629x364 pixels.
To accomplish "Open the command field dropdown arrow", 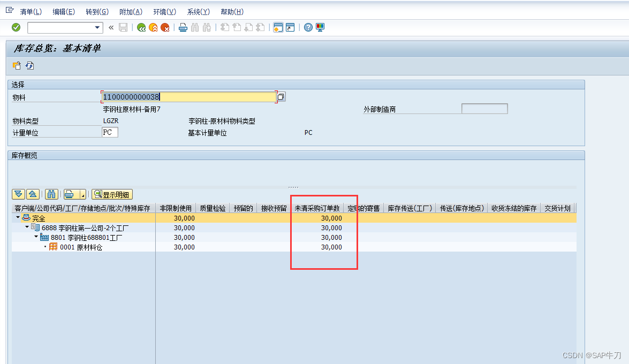I will (97, 27).
